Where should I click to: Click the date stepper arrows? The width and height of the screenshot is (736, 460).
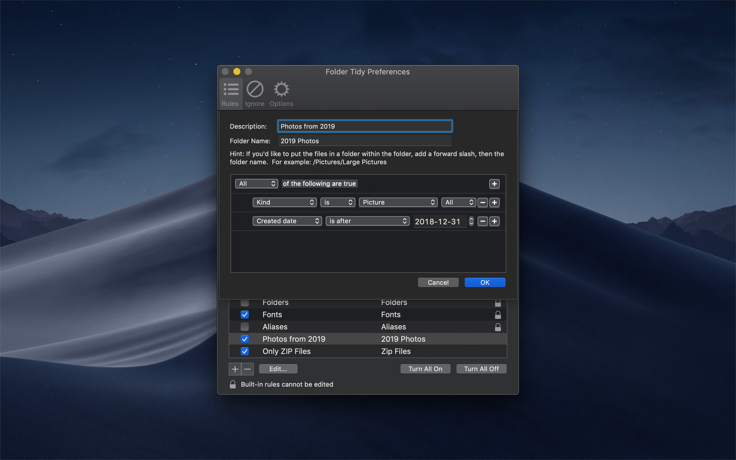471,222
